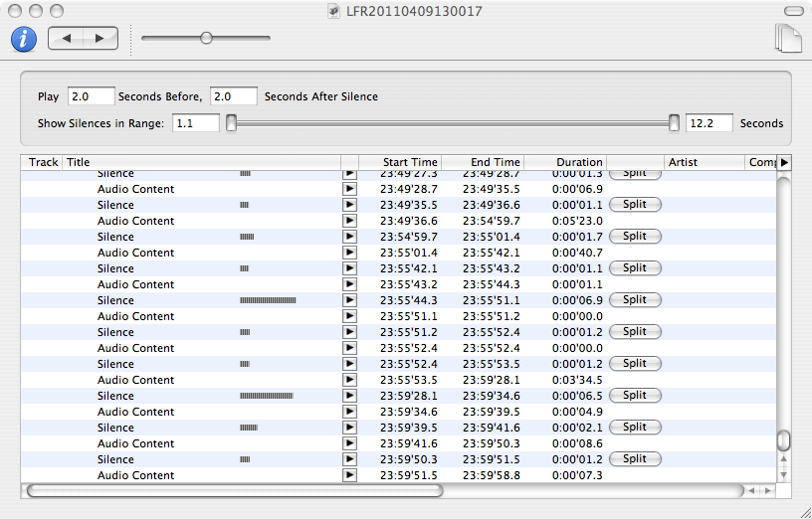This screenshot has height=519, width=812.
Task: Sort by End Time column header
Action: pos(483,162)
